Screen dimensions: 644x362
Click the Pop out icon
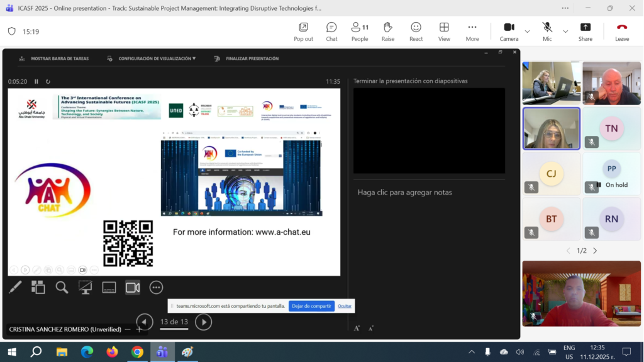(303, 31)
